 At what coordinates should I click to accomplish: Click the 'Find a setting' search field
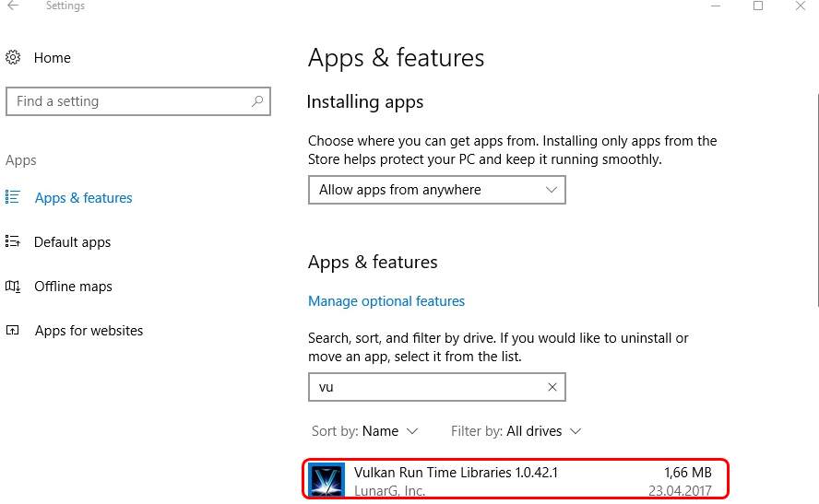129,101
